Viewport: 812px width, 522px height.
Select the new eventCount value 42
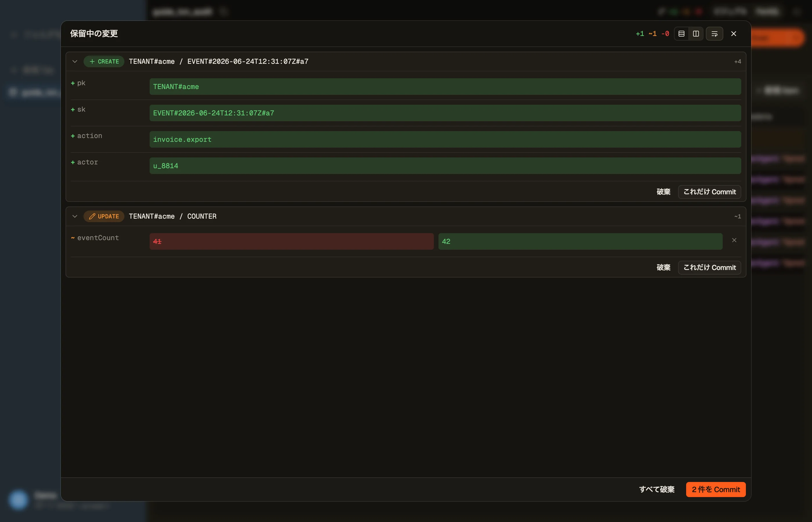(x=580, y=241)
